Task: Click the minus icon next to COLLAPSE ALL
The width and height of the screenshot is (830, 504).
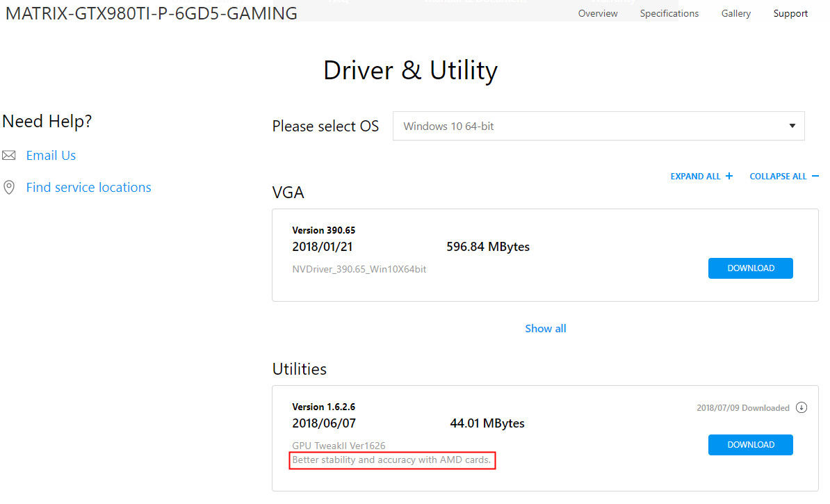Action: point(815,177)
